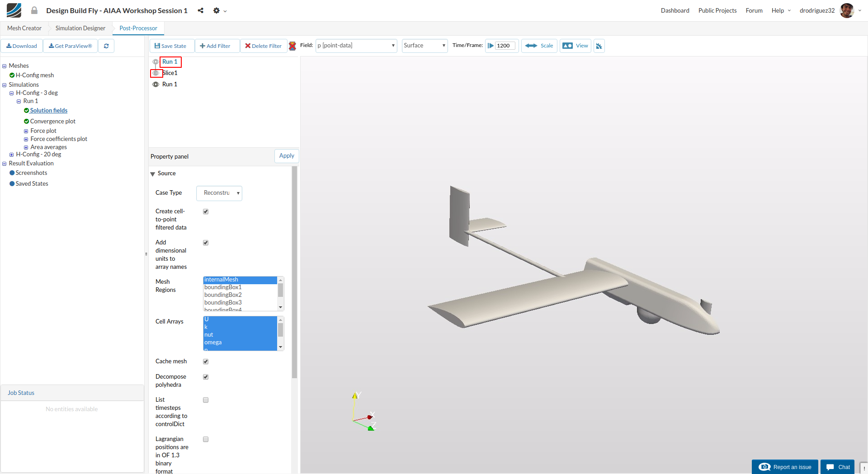Image resolution: width=868 pixels, height=474 pixels.
Task: Open the gear settings icon in header
Action: click(x=217, y=10)
